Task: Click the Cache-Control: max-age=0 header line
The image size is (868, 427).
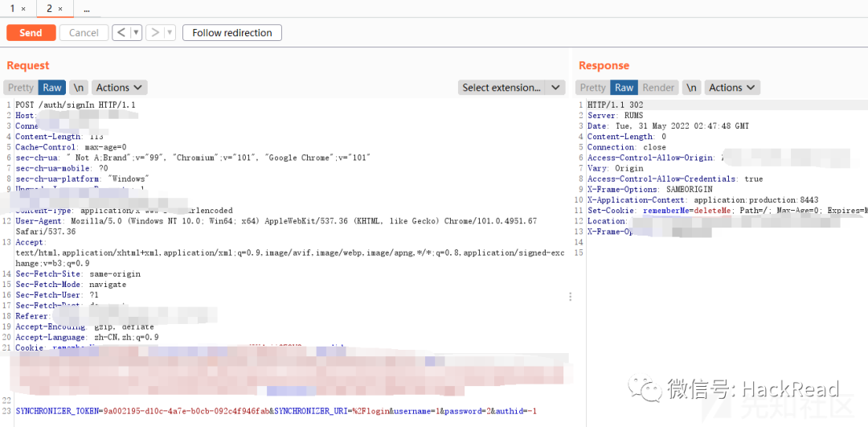Action: (71, 147)
